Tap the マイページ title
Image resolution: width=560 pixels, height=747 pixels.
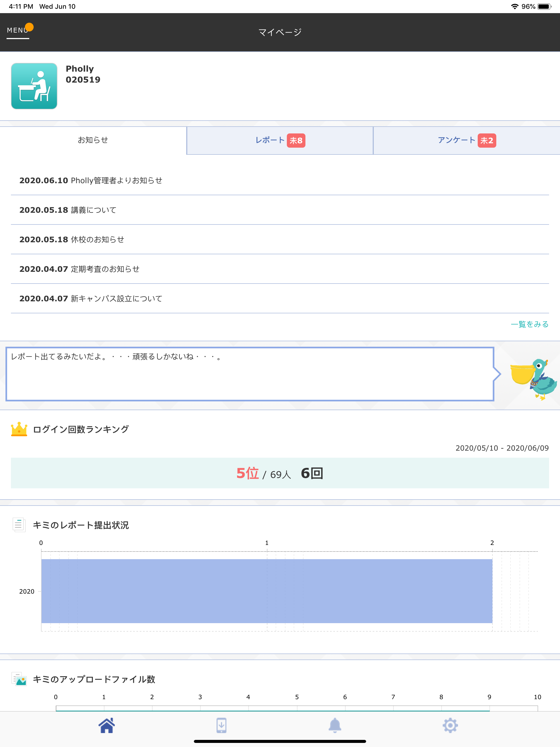pos(280,32)
